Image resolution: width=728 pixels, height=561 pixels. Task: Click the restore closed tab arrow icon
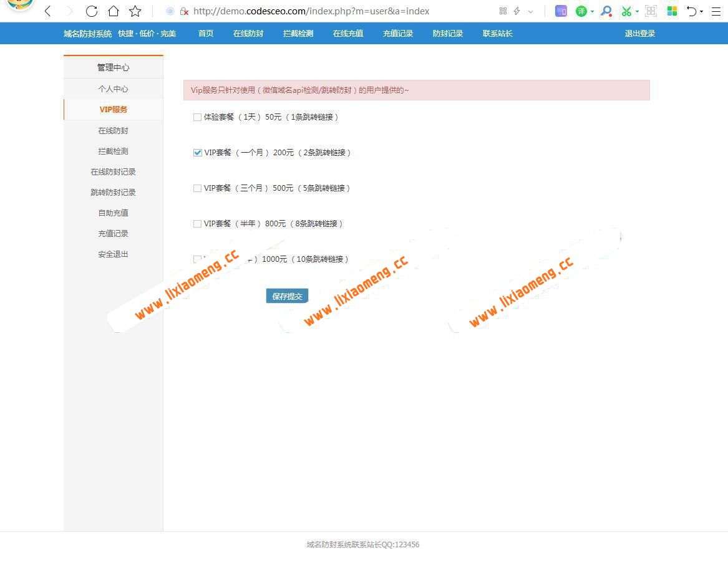pyautogui.click(x=694, y=11)
